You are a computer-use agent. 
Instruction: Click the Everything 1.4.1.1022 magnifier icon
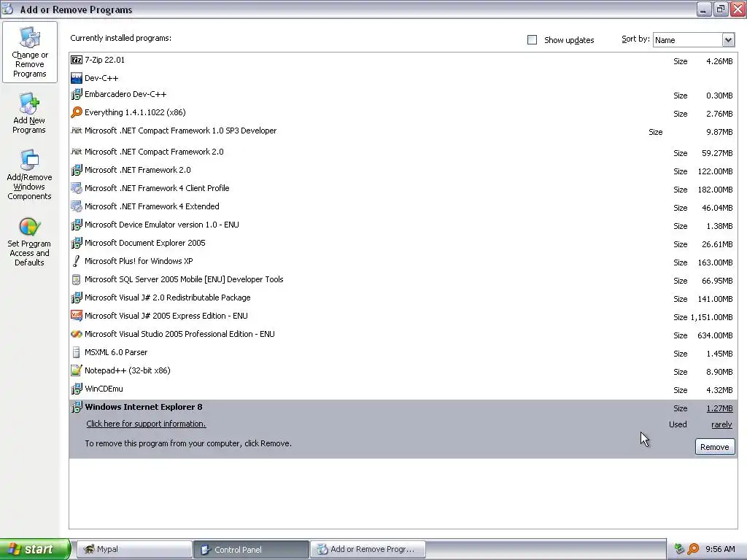[76, 112]
